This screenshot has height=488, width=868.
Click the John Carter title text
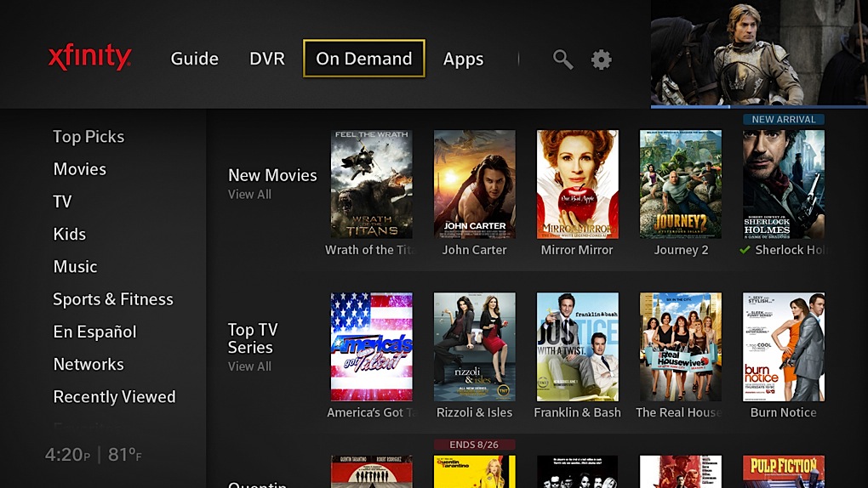tap(474, 250)
